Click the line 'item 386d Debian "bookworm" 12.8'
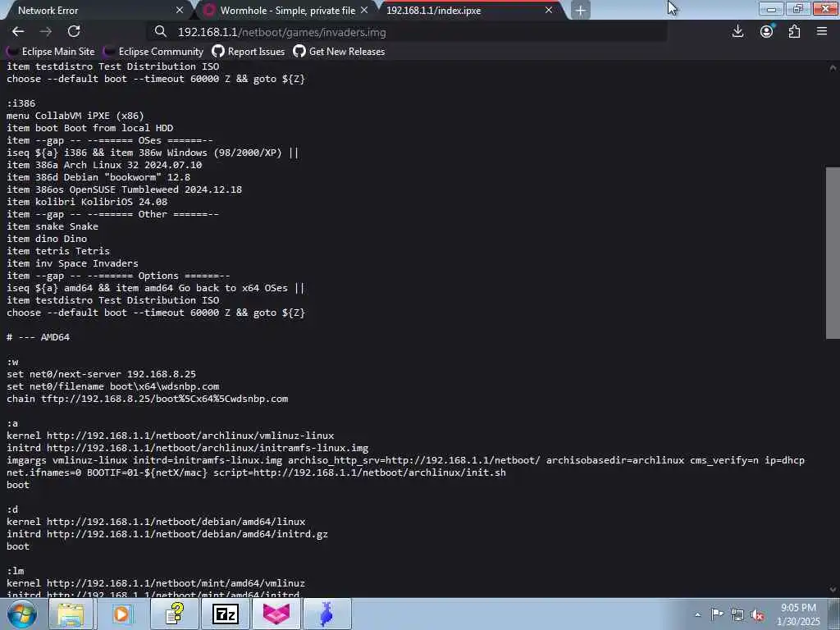The width and height of the screenshot is (840, 630). pos(98,177)
